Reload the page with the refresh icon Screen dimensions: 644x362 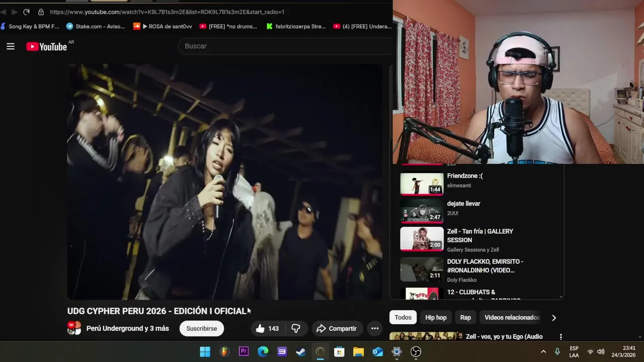point(26,12)
